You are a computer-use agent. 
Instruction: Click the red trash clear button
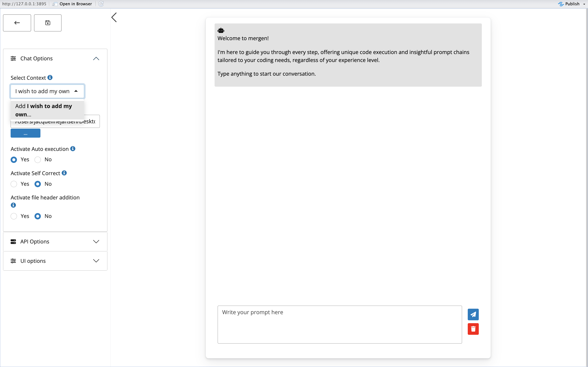pyautogui.click(x=473, y=329)
